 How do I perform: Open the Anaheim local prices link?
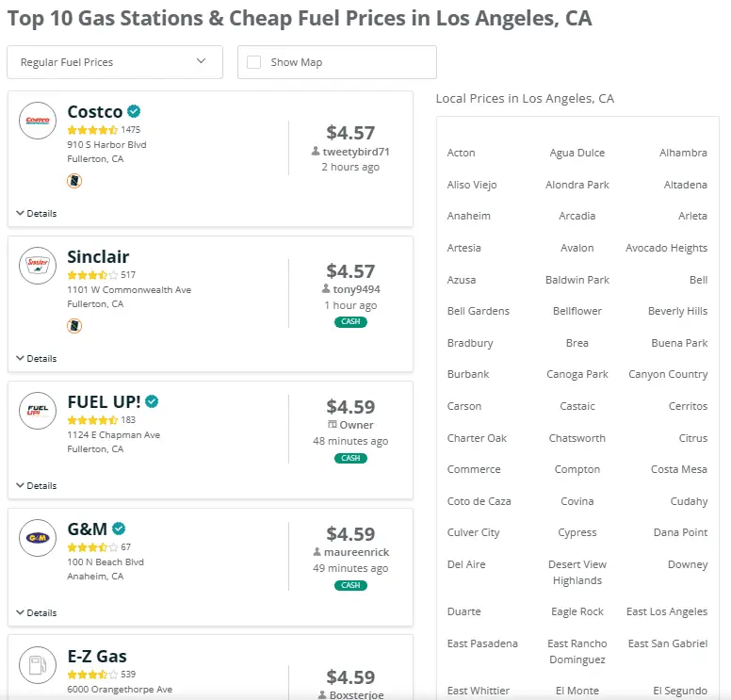click(469, 216)
